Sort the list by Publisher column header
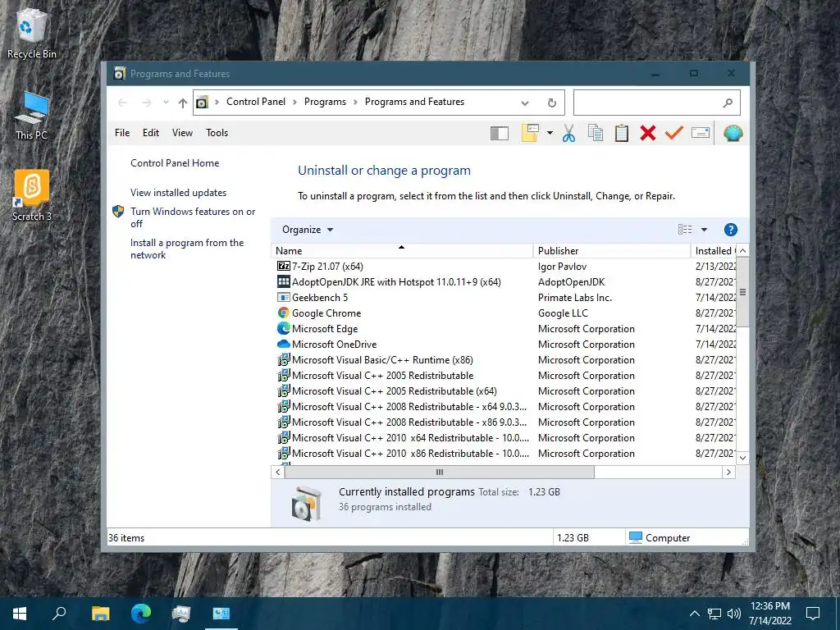 (x=612, y=251)
